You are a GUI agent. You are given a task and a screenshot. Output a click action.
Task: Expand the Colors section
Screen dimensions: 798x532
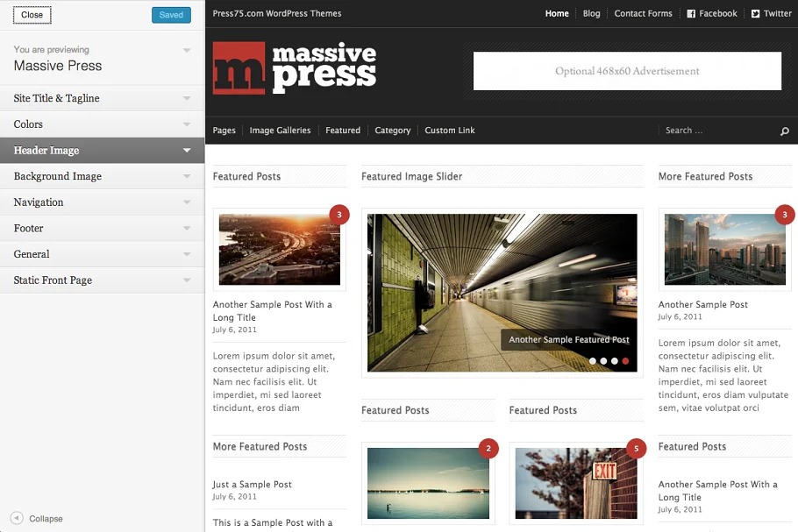[x=102, y=124]
